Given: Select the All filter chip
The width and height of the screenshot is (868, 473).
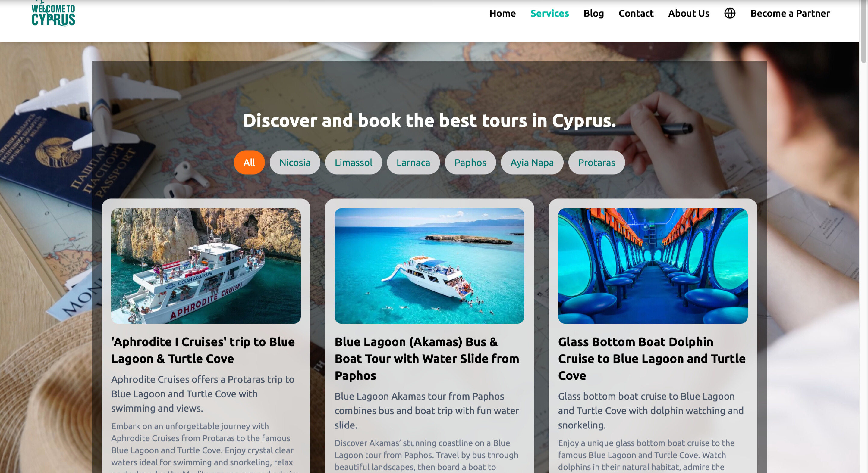Looking at the screenshot, I should click(249, 162).
